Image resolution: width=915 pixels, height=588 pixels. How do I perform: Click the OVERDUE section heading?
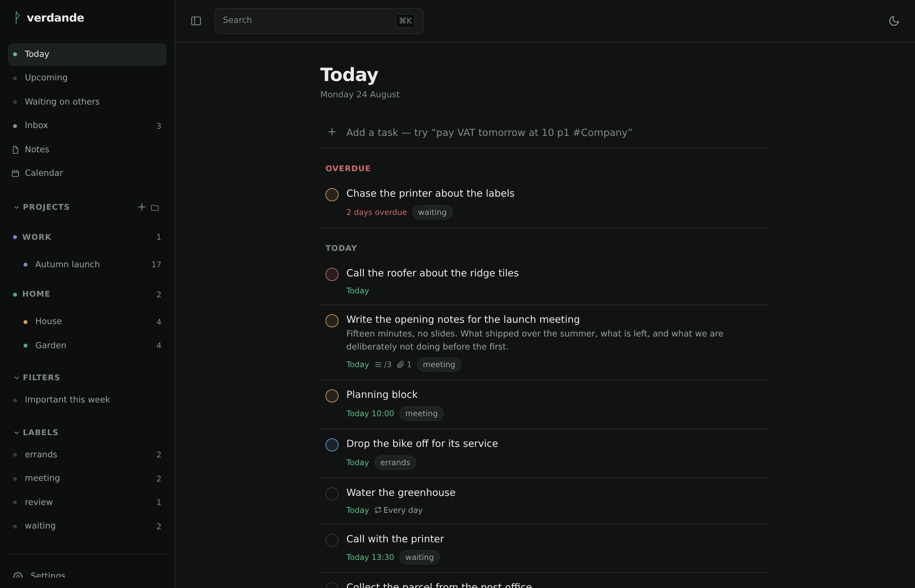point(347,168)
